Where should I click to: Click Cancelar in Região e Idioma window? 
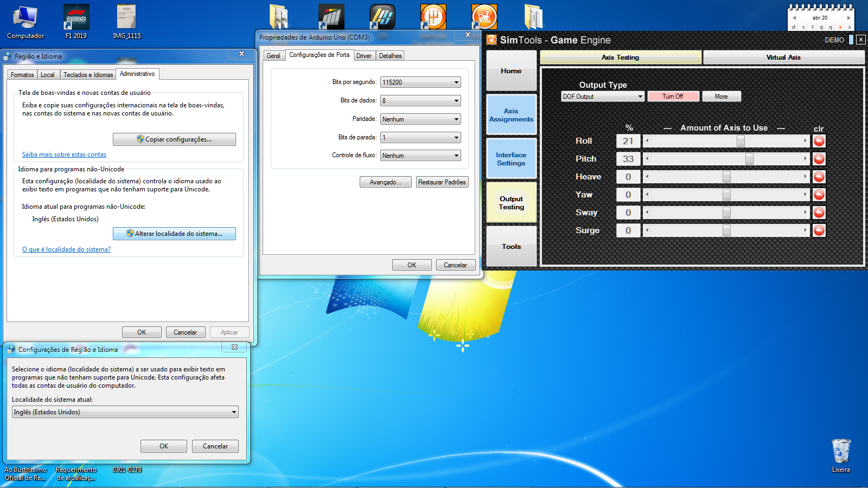coord(185,332)
